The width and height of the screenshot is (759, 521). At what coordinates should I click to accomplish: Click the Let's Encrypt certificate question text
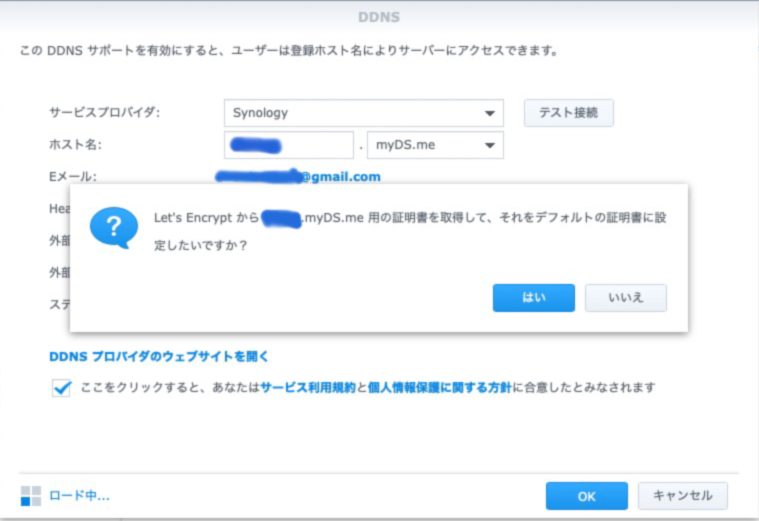(x=410, y=231)
